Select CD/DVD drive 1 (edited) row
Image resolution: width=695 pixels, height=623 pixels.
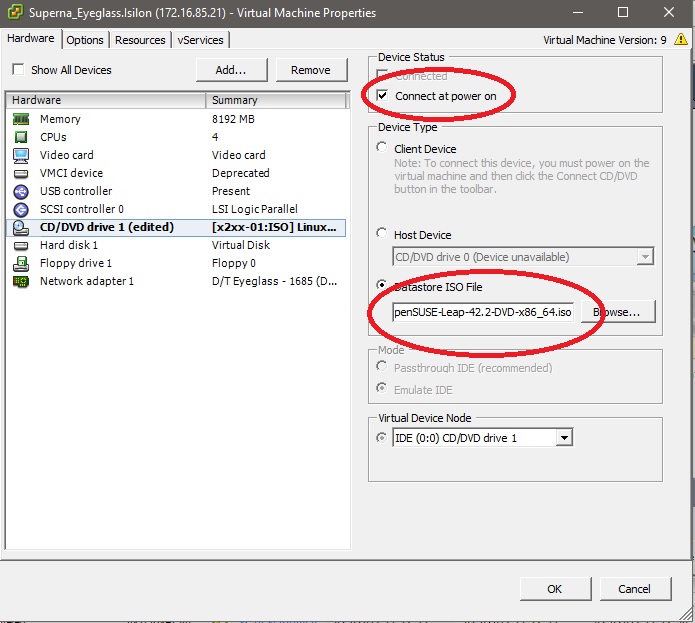[x=176, y=227]
